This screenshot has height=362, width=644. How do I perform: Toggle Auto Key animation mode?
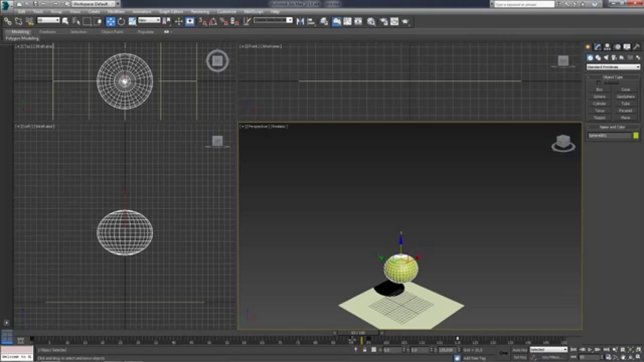pyautogui.click(x=520, y=349)
